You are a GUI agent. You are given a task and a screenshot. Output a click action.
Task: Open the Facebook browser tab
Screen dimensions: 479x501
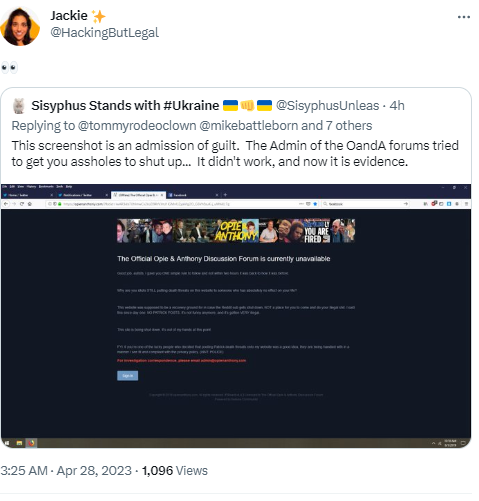tap(193, 195)
